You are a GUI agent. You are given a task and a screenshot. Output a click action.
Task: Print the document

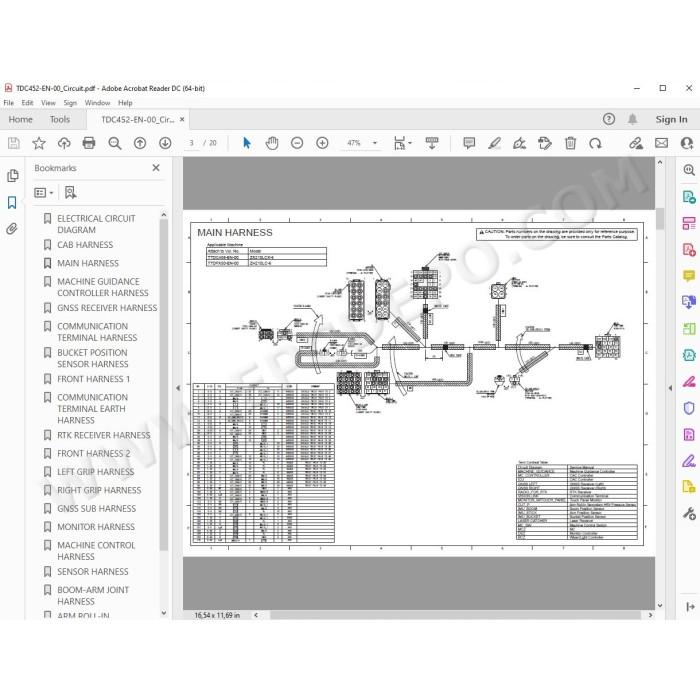[x=89, y=143]
